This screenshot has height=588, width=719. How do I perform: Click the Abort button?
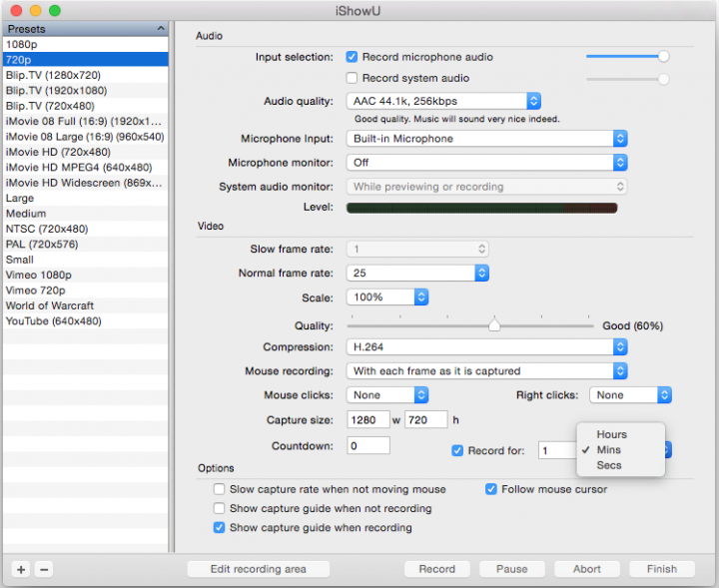pos(587,569)
